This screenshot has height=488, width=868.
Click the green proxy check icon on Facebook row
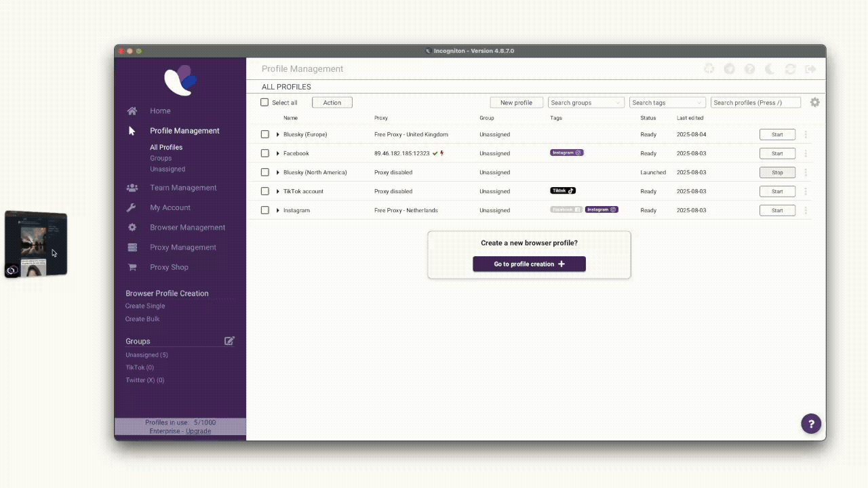pyautogui.click(x=435, y=153)
